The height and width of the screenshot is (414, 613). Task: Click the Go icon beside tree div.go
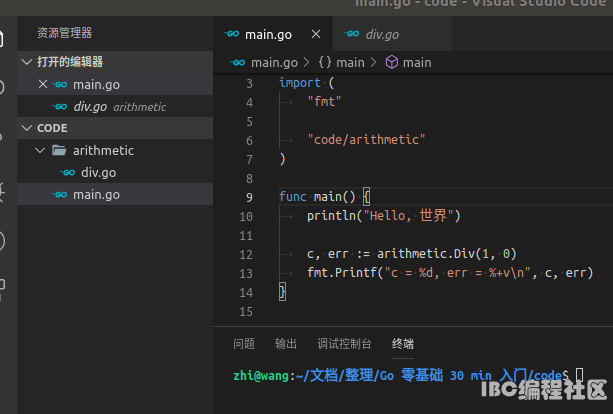coord(68,172)
